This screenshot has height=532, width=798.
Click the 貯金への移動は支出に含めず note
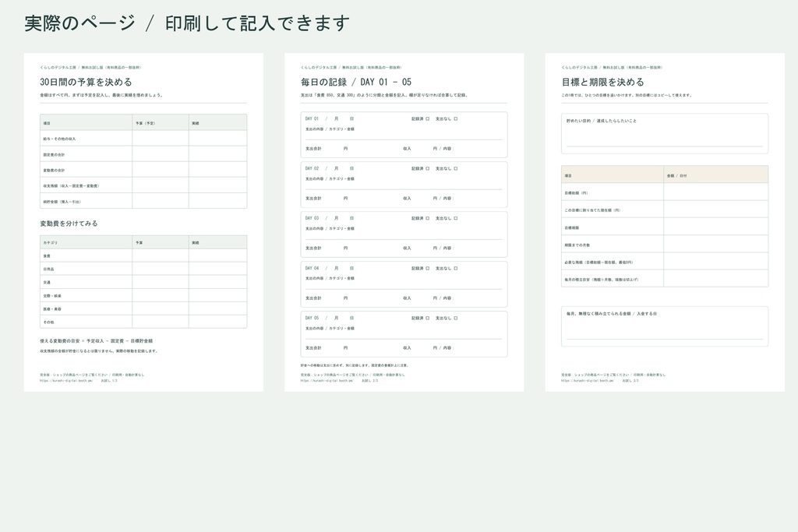click(x=355, y=365)
